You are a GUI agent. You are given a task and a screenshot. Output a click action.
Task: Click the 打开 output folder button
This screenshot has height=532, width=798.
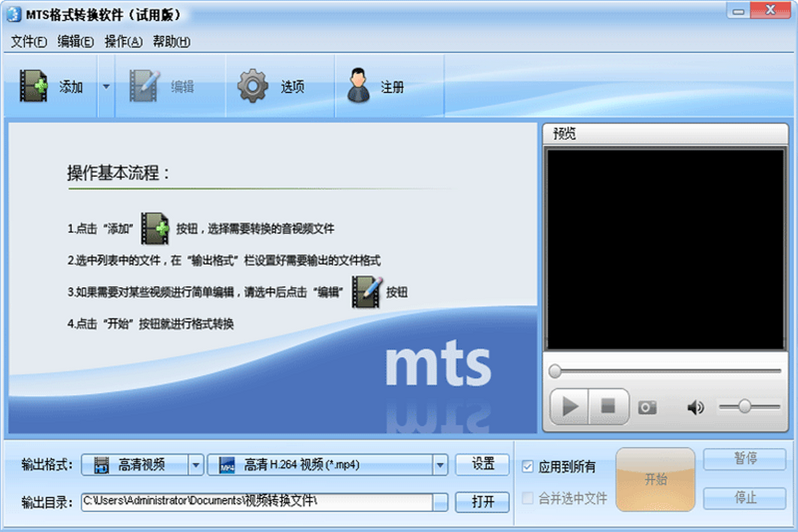(x=483, y=502)
